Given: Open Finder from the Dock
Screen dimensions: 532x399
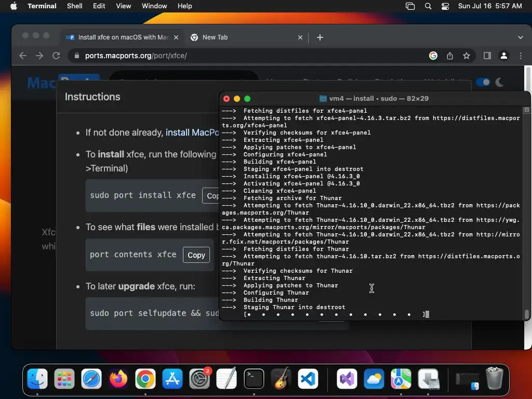Looking at the screenshot, I should click(37, 379).
